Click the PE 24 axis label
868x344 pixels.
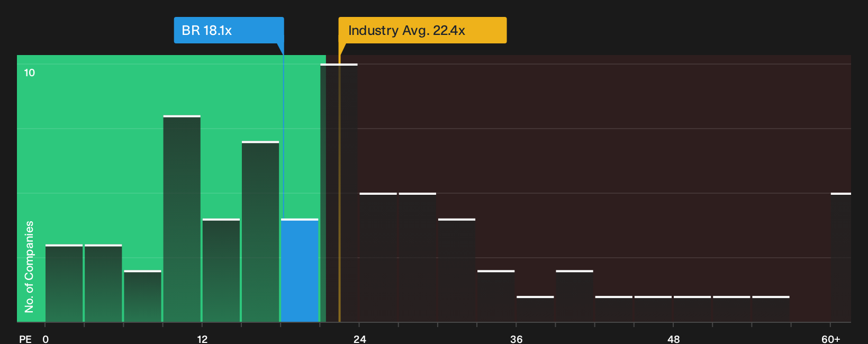pos(359,339)
